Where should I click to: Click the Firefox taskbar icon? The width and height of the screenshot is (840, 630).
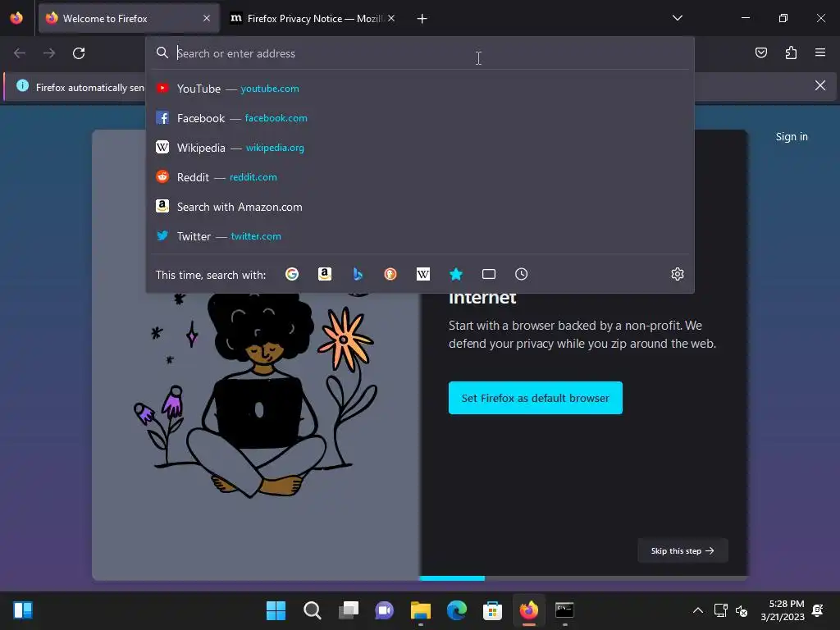click(x=529, y=610)
